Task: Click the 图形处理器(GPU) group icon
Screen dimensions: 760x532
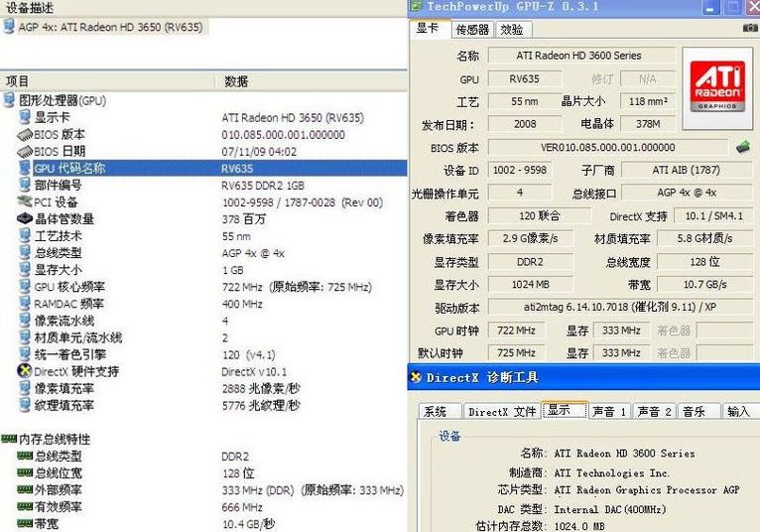Action: pos(9,100)
